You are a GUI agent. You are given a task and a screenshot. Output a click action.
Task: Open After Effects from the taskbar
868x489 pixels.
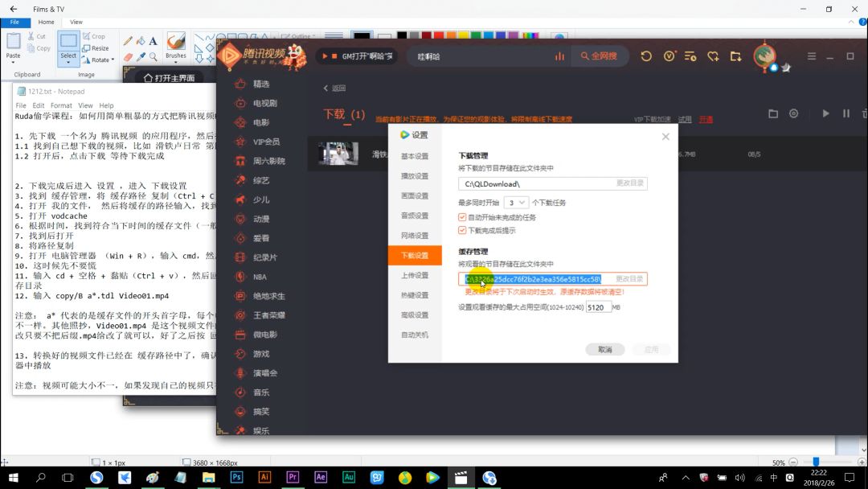321,478
